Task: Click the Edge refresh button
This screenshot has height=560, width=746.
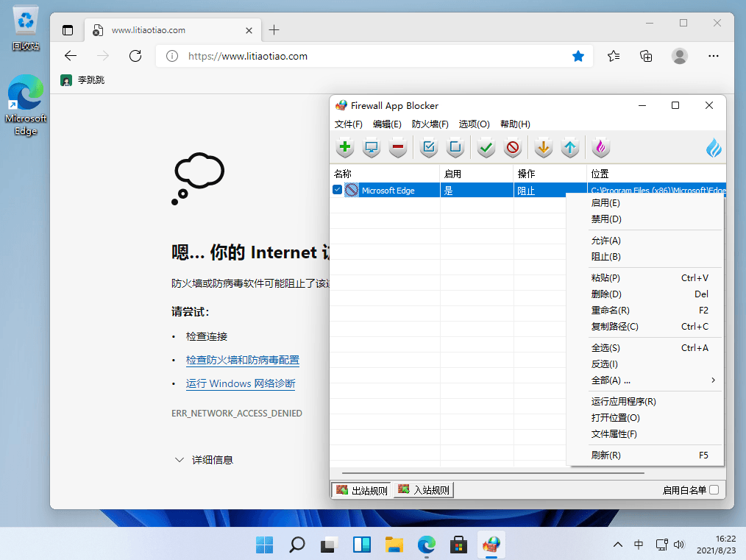Action: click(135, 56)
